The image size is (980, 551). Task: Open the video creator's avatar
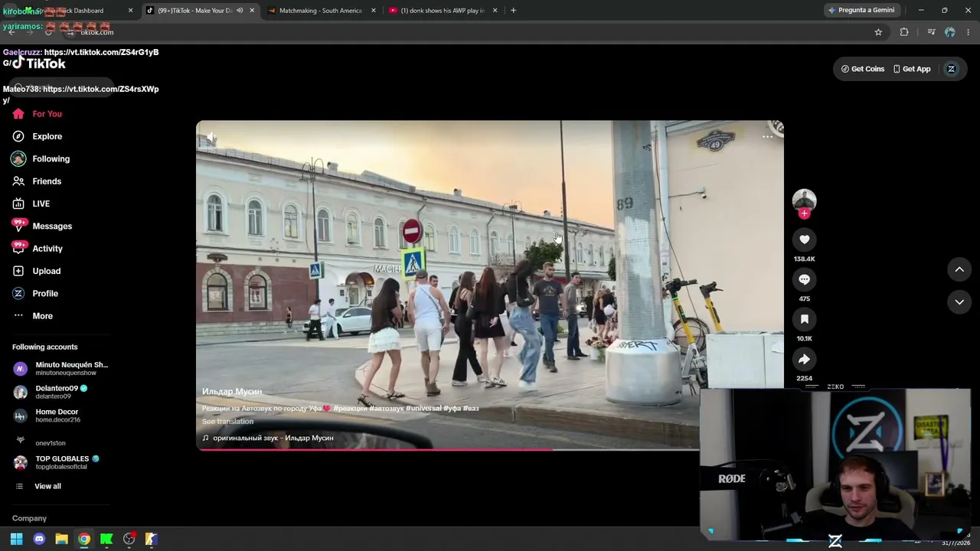pos(804,201)
